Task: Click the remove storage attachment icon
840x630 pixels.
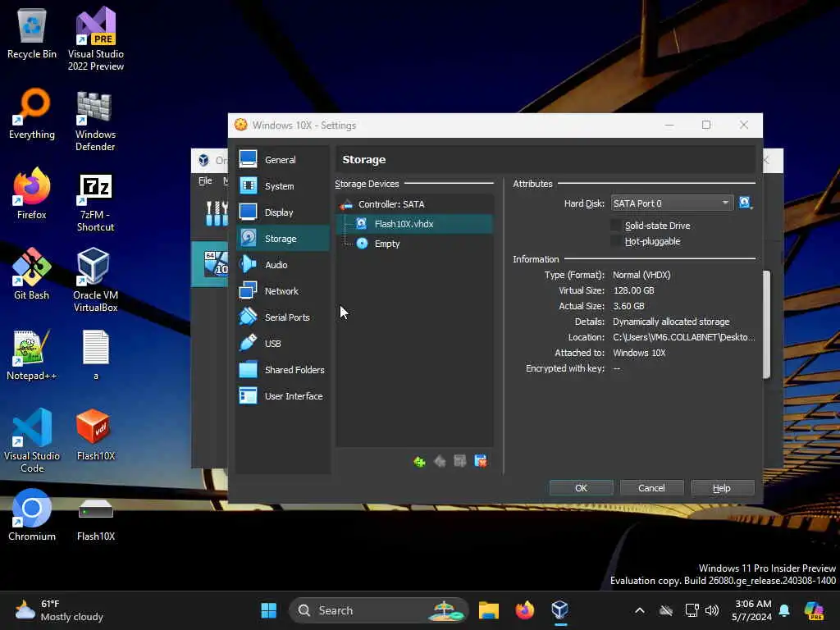Action: (481, 461)
